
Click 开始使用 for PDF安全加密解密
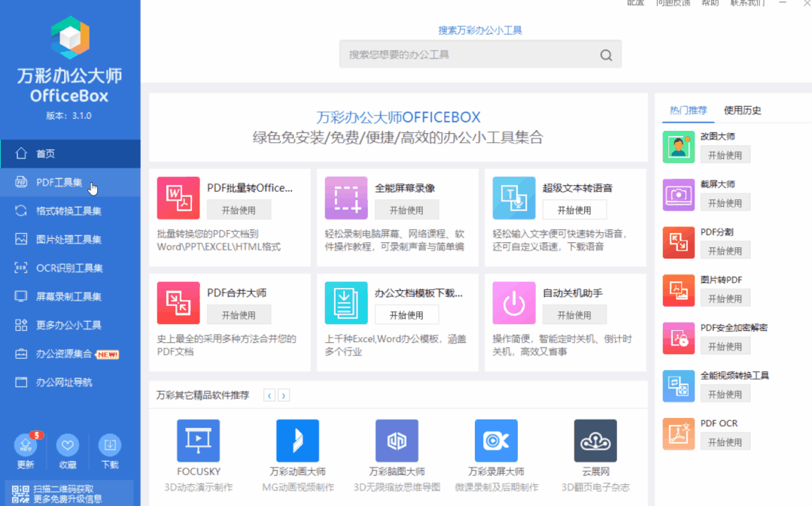pos(725,347)
